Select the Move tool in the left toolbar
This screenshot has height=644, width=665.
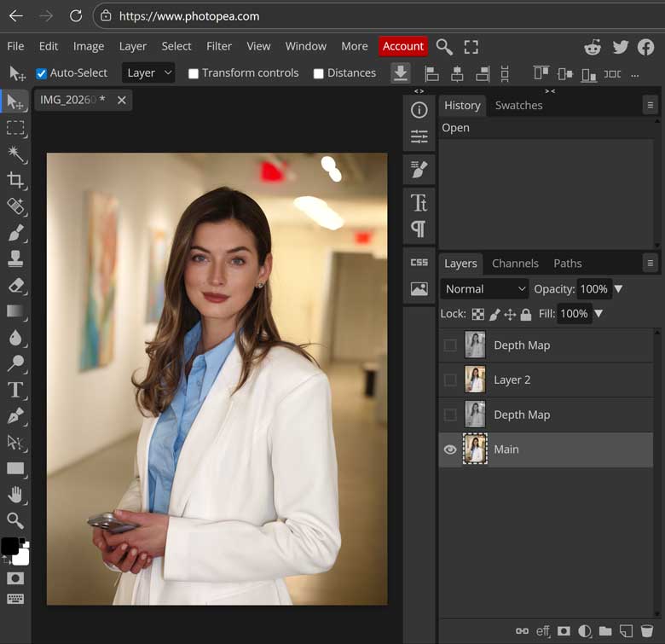point(15,102)
